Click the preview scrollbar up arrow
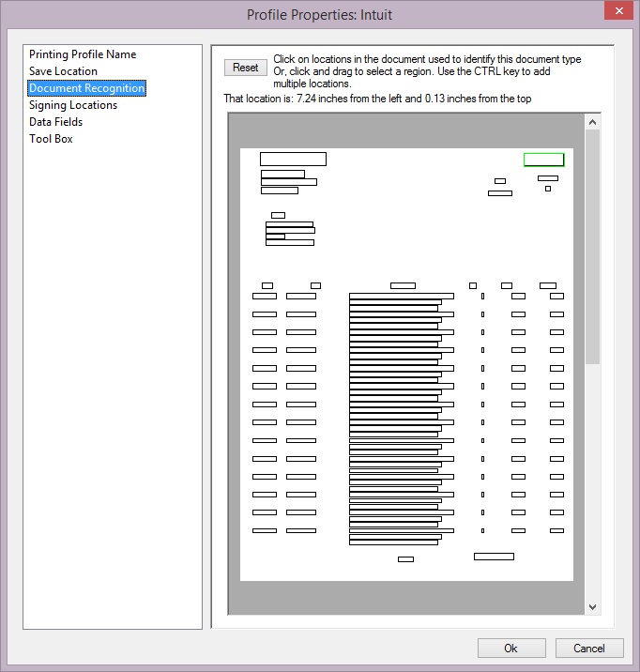 pyautogui.click(x=592, y=122)
